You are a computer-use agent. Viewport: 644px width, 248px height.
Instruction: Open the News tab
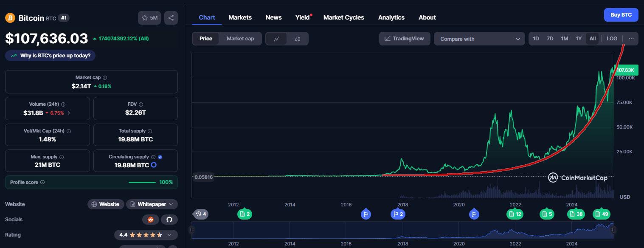pyautogui.click(x=274, y=17)
